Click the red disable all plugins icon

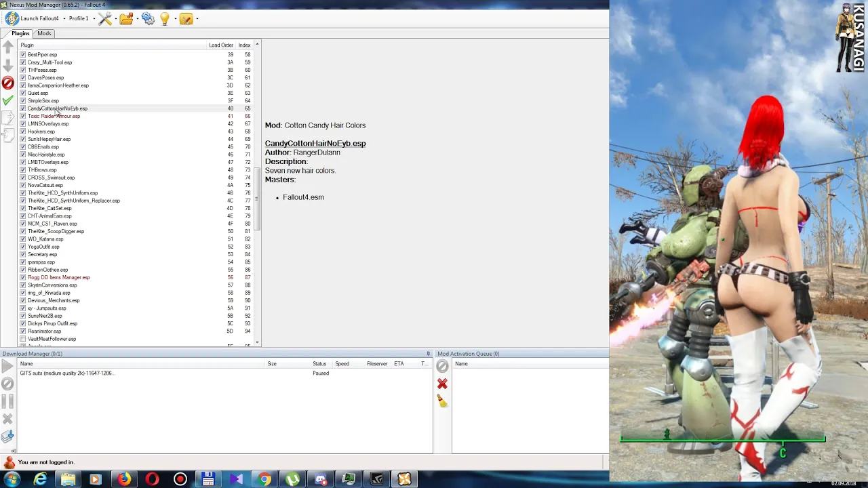point(8,83)
